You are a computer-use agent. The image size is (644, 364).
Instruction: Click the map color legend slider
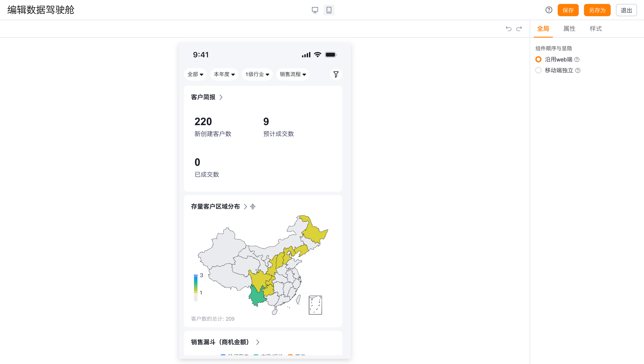tap(196, 284)
